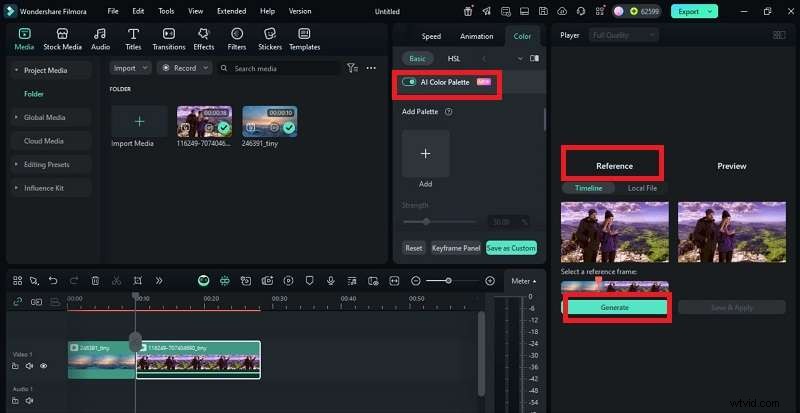
Task: Open the Titles library
Action: [133, 39]
